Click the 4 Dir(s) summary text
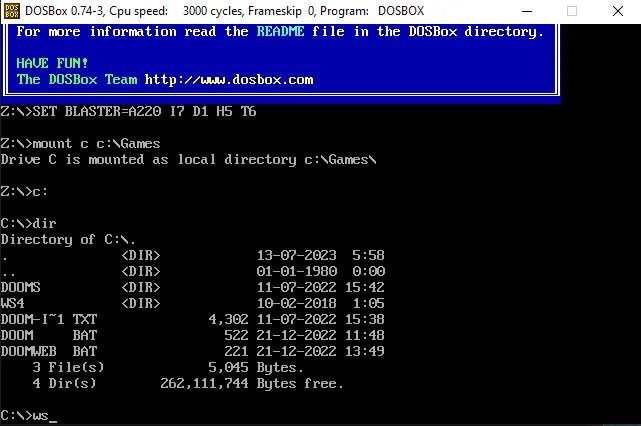This screenshot has width=641, height=426. (x=64, y=383)
